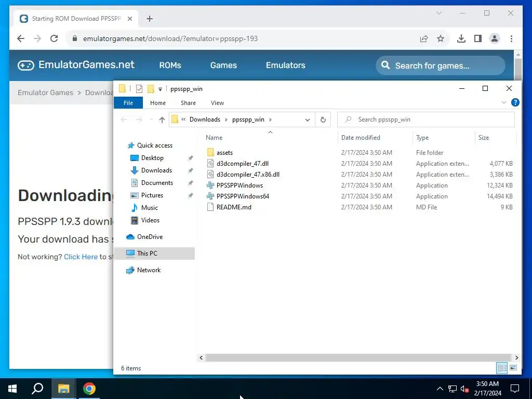
Task: Share this page icon in Chrome
Action: (x=424, y=38)
